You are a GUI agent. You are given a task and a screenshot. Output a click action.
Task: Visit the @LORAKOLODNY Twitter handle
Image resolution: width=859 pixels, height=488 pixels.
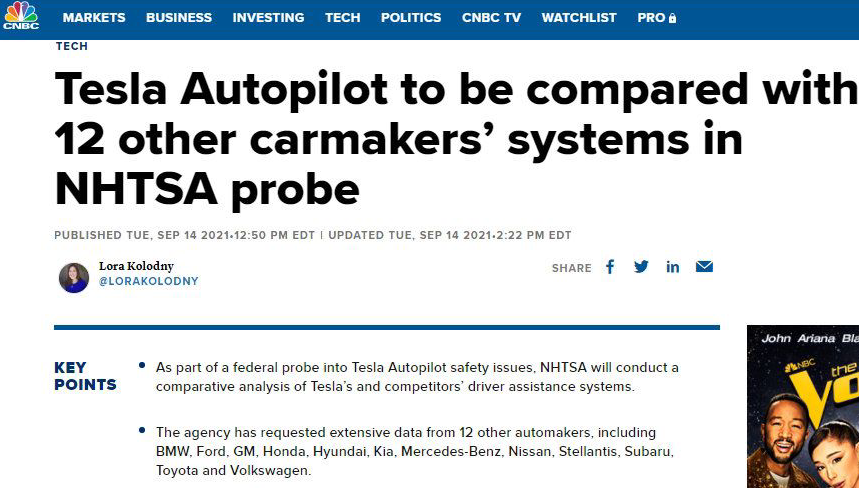(148, 281)
